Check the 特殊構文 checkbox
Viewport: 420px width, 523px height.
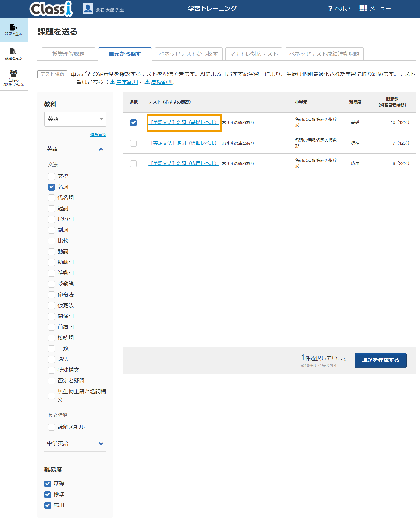click(52, 370)
